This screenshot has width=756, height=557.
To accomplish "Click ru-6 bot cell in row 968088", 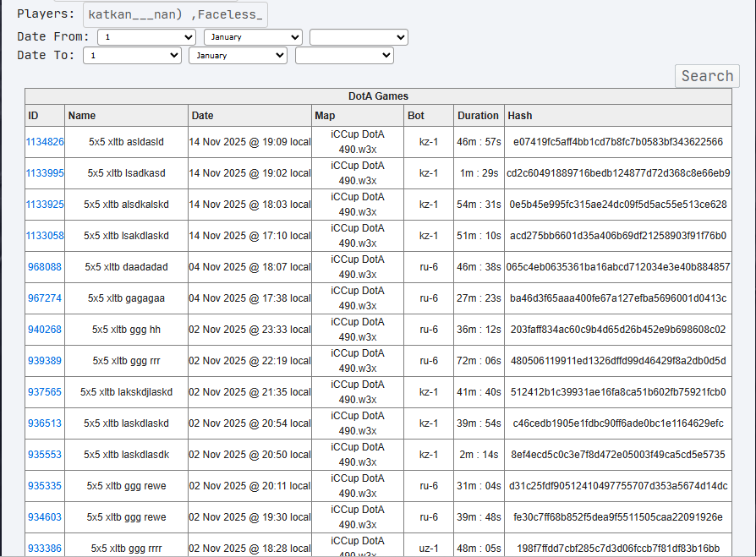I will tap(429, 267).
